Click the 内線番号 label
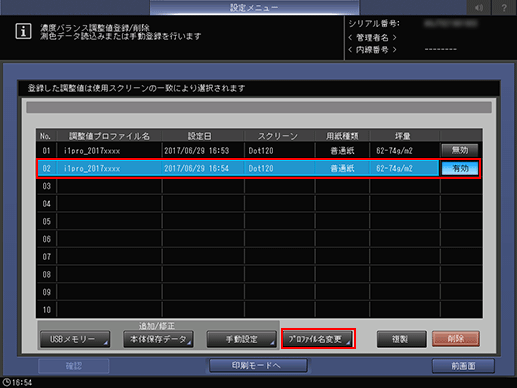517x388 pixels. (372, 50)
